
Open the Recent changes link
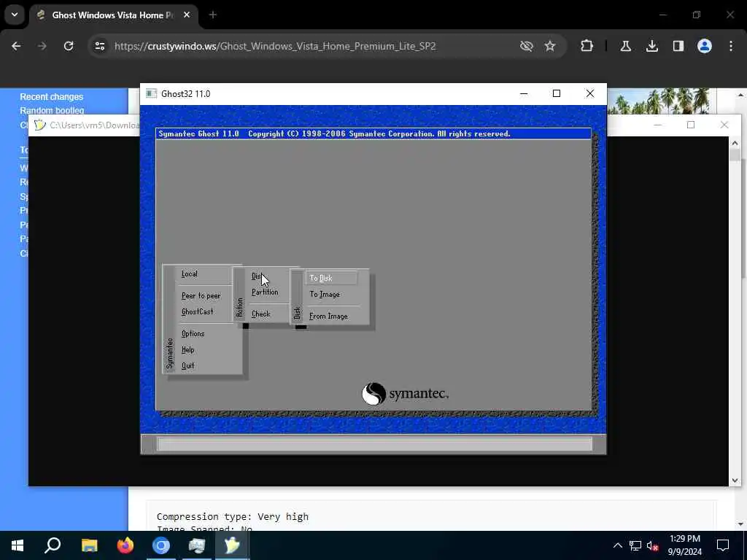[x=52, y=97]
